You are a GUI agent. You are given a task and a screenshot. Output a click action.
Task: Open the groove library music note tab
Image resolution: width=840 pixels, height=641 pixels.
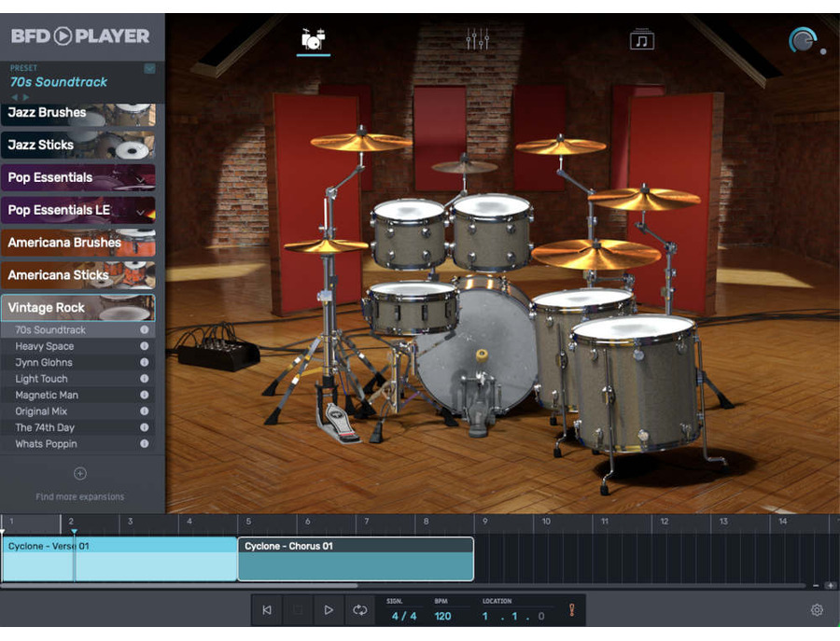tap(641, 40)
